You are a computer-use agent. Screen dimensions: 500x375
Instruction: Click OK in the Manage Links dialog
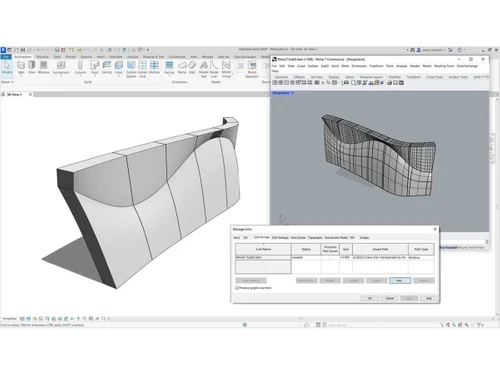370,298
